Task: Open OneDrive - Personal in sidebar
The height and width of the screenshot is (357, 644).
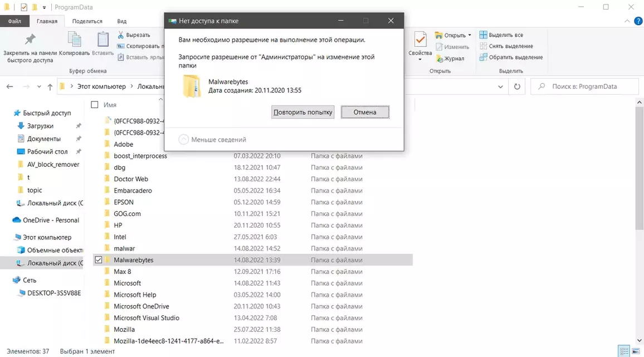Action: click(x=46, y=220)
